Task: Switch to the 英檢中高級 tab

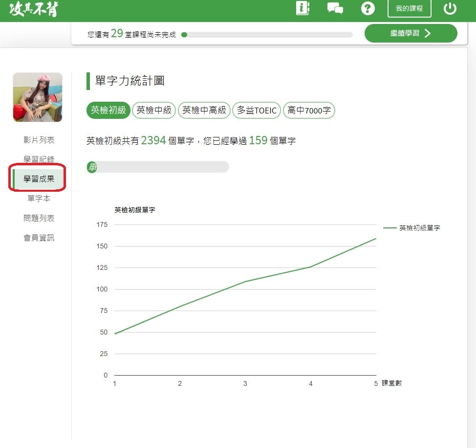Action: pyautogui.click(x=204, y=110)
